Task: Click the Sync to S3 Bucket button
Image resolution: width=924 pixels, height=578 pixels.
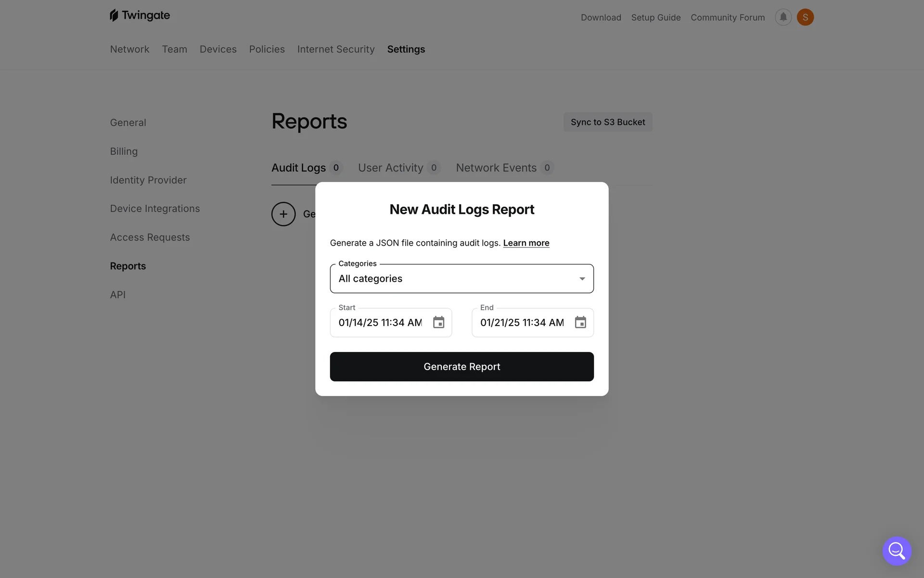Action: pos(608,122)
